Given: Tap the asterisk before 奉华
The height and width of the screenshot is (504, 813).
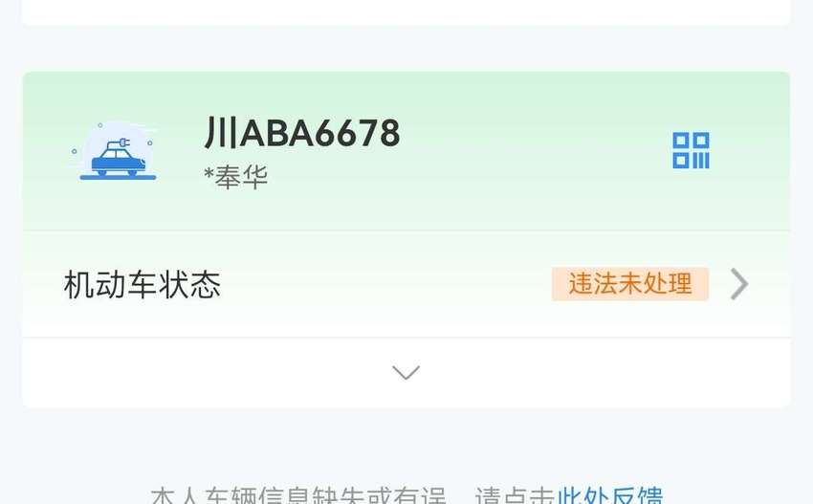Looking at the screenshot, I should pos(209,174).
